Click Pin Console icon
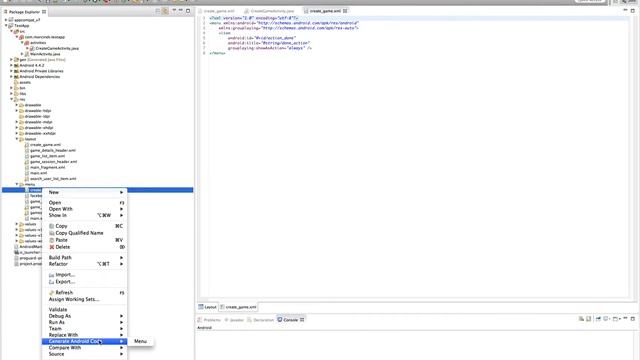The image size is (640, 360). 598,319
